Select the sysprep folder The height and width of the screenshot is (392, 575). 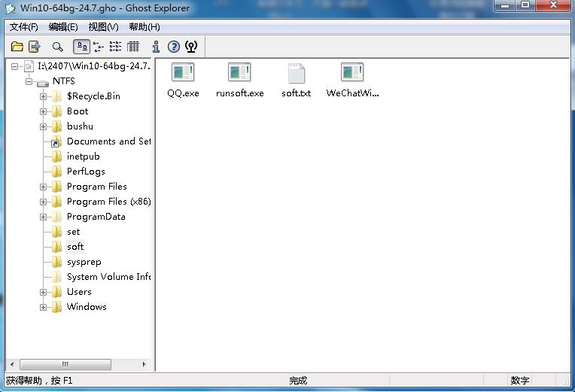click(84, 262)
